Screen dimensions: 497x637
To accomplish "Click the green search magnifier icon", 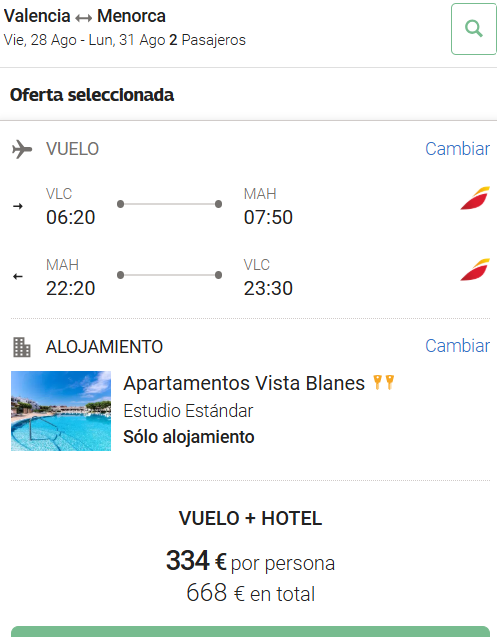I will pos(473,29).
